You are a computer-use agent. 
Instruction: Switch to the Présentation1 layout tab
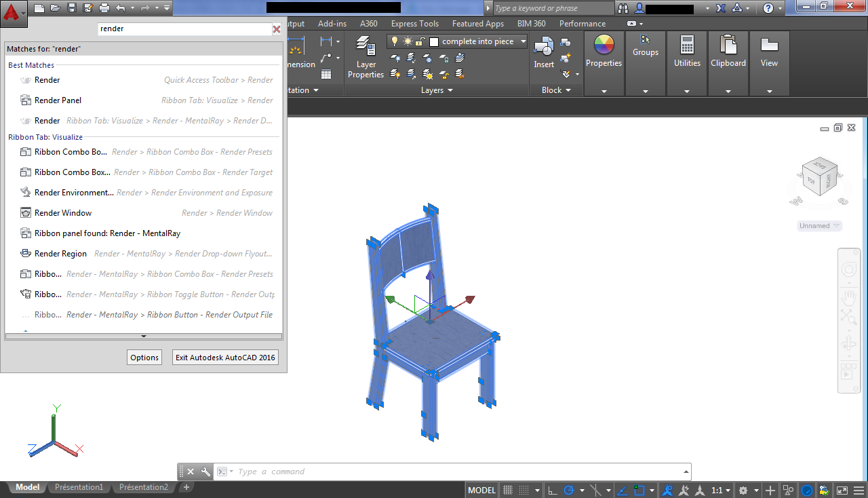[79, 486]
